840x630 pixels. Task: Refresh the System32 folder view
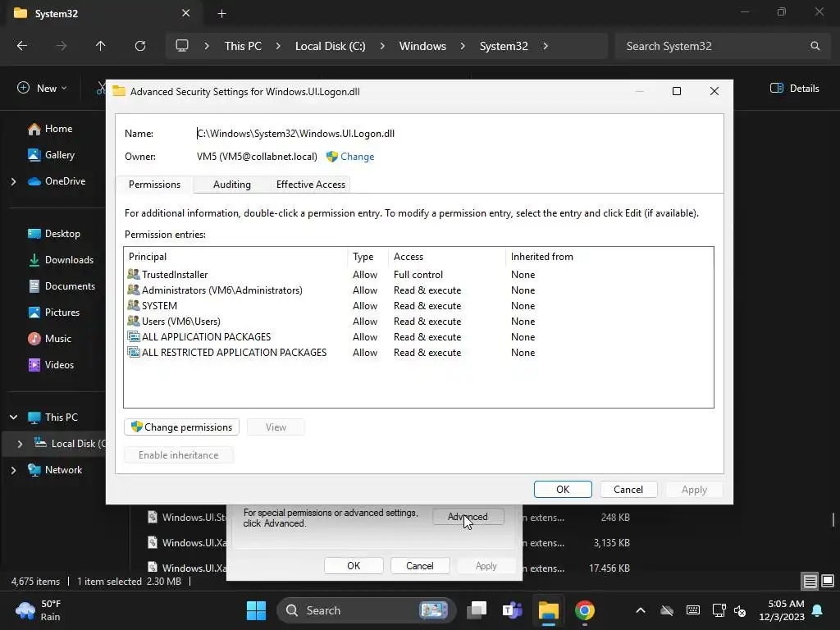(x=140, y=46)
